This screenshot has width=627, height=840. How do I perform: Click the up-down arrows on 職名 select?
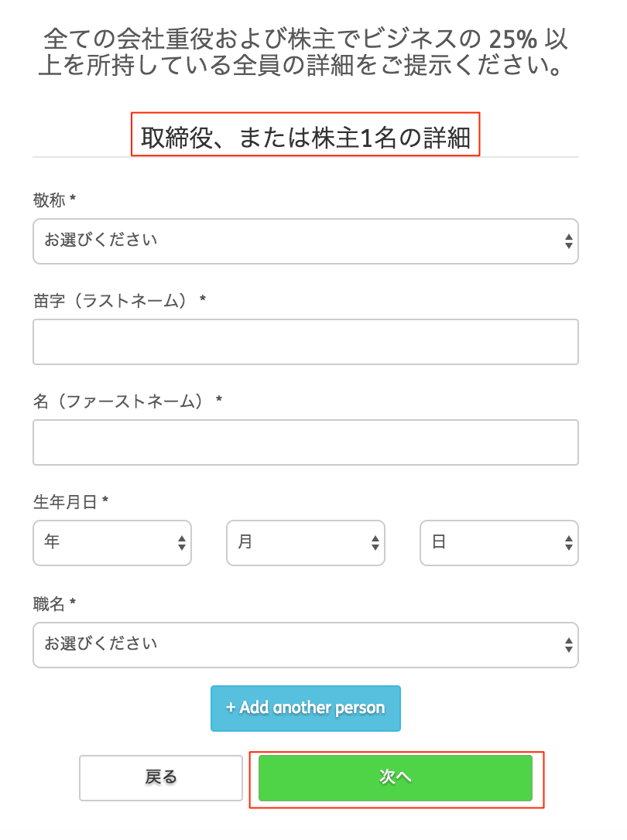[568, 644]
